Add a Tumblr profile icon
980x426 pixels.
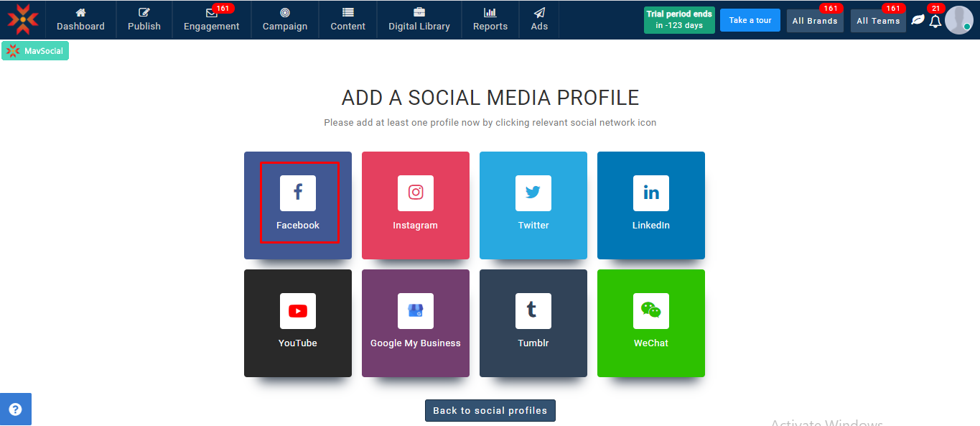533,311
